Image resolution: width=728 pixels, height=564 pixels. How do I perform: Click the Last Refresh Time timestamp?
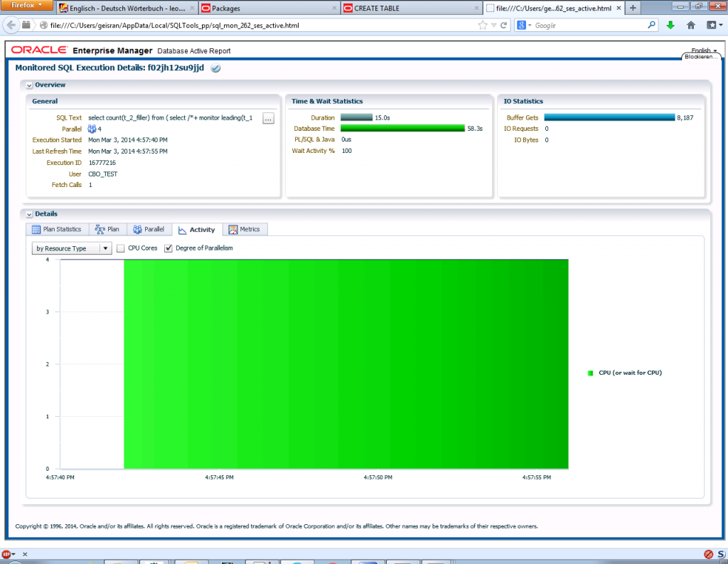(x=128, y=151)
